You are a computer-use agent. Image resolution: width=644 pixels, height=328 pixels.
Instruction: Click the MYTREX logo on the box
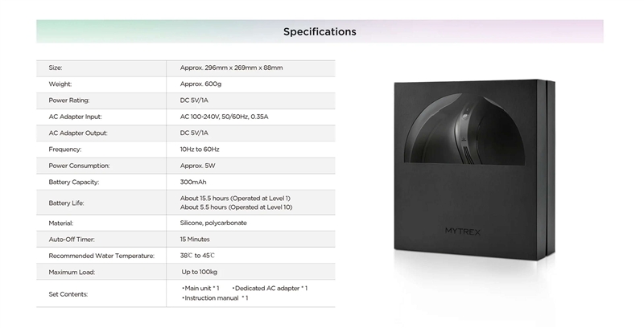(464, 231)
